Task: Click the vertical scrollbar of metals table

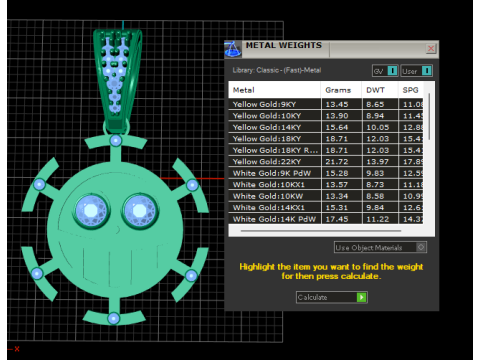Action: pyautogui.click(x=429, y=117)
